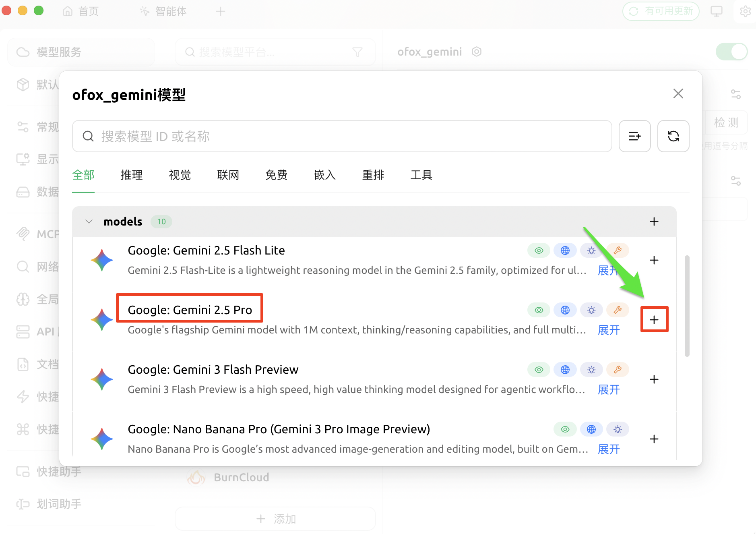Click the Gemini 3 Flash Preview logo icon
Screen dimensions: 756x534
tap(102, 379)
